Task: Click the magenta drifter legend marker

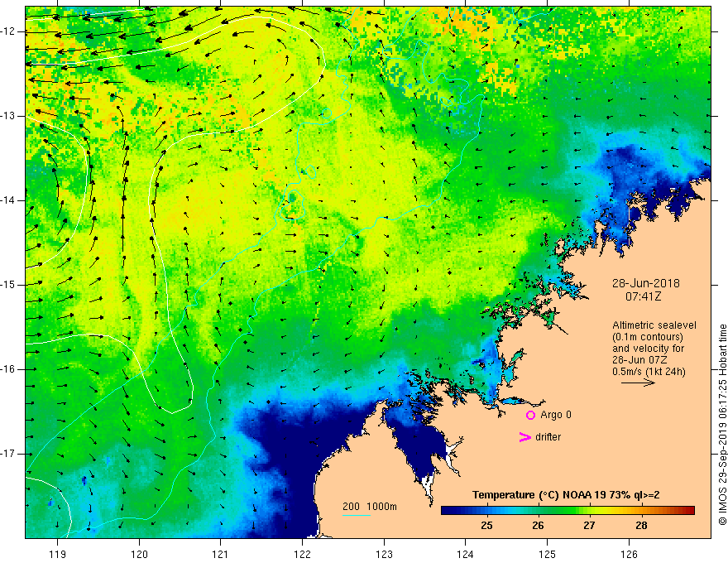Action: (524, 437)
